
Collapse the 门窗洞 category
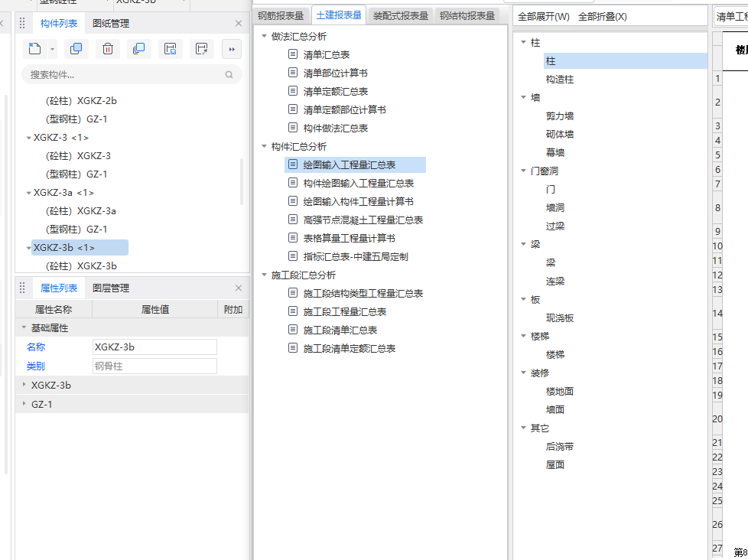pos(523,171)
